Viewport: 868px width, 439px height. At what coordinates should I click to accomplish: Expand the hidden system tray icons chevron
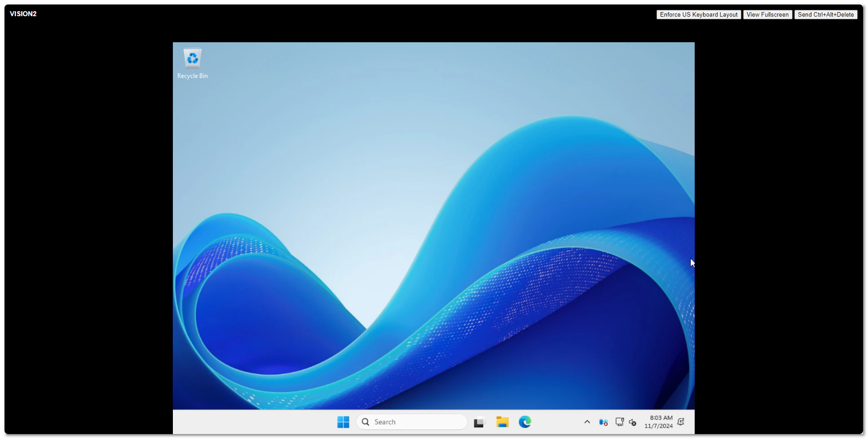coord(587,422)
